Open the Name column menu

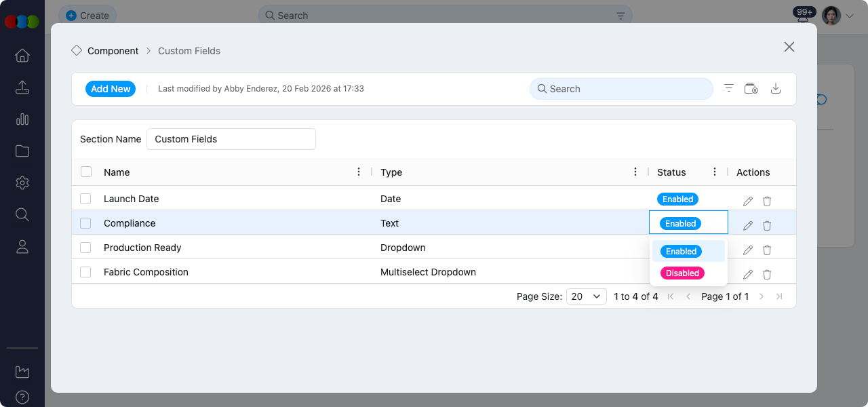click(359, 172)
